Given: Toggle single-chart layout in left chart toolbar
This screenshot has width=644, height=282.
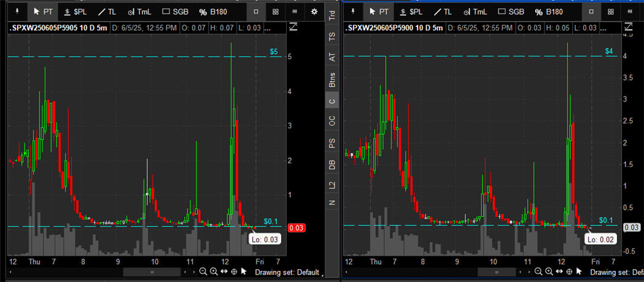Looking at the screenshot, I should click(x=256, y=11).
